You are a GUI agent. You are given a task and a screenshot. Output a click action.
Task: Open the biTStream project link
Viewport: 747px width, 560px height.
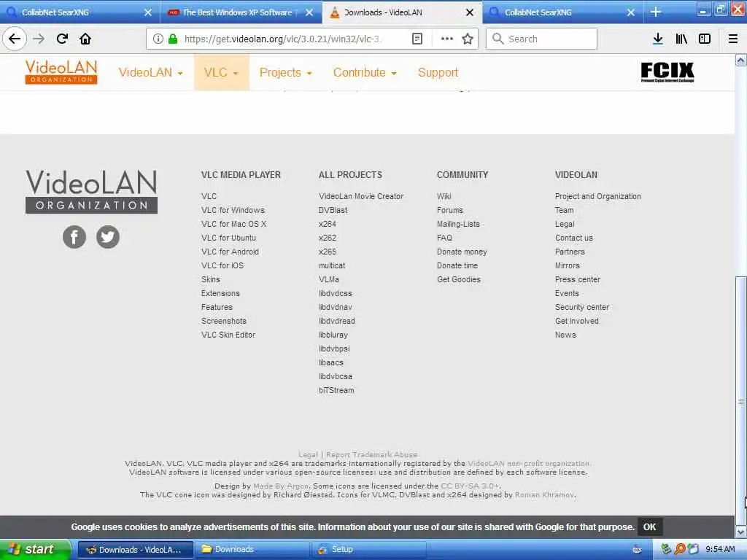click(x=336, y=390)
